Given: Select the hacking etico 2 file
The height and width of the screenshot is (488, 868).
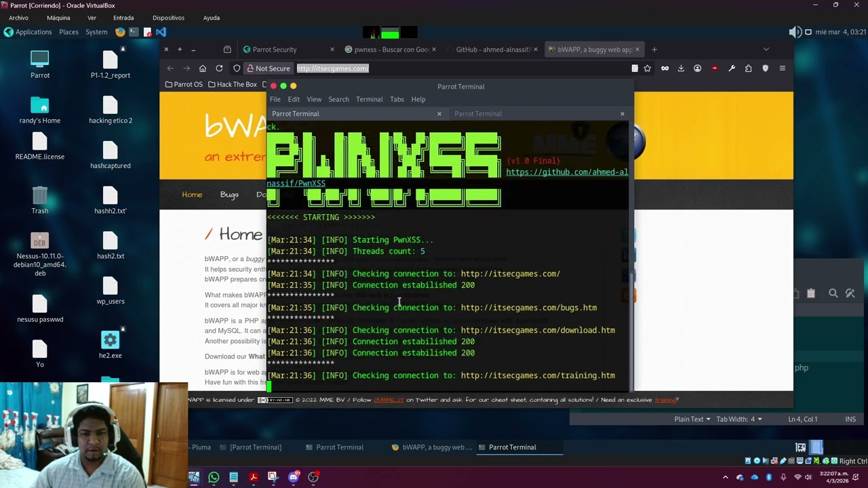Looking at the screenshot, I should 111,110.
